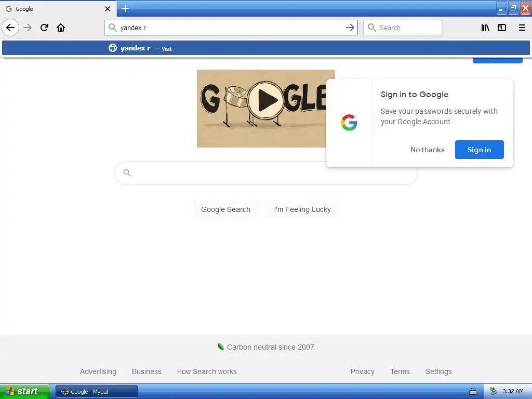
Task: Click the magnifier inside the Google search field
Action: [x=127, y=172]
